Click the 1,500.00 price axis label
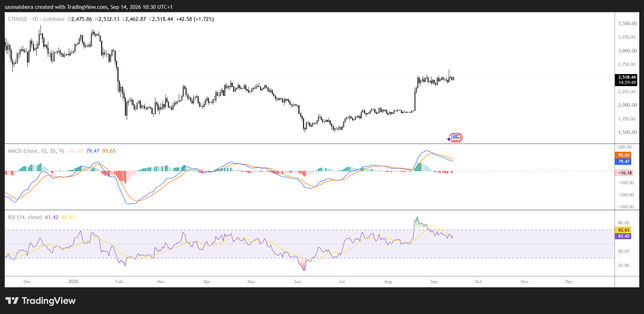Viewport: 644px width, 314px height. 627,132
